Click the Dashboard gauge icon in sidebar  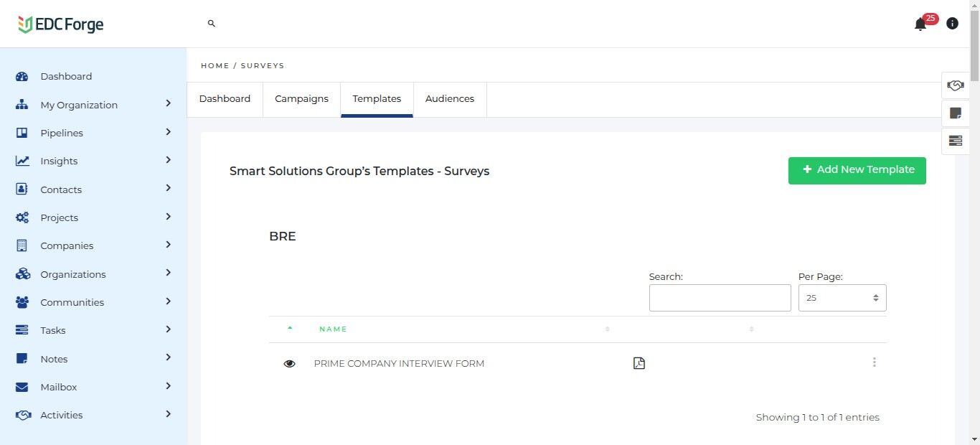point(22,76)
